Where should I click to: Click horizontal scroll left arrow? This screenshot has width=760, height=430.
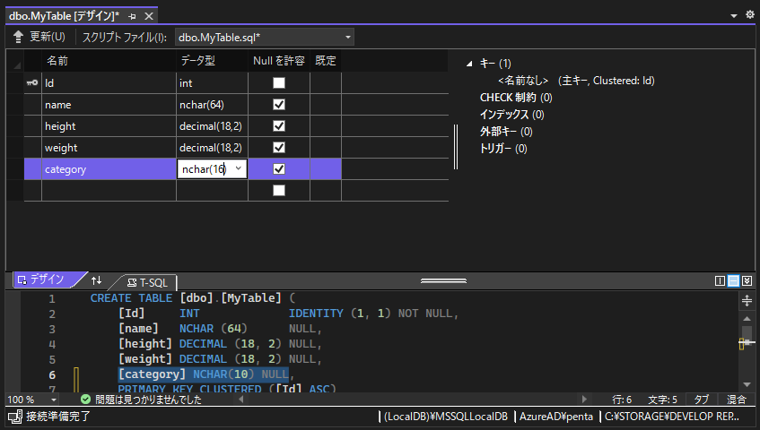(x=241, y=399)
